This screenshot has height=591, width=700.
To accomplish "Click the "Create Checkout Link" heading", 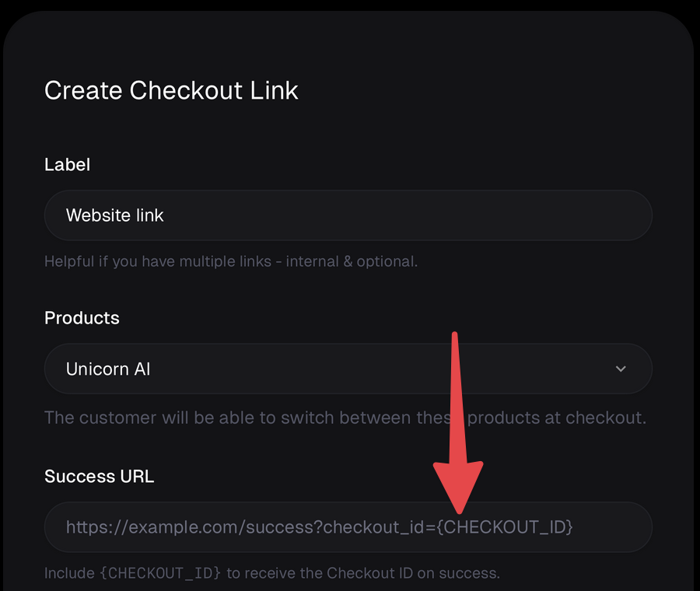I will coord(171,90).
